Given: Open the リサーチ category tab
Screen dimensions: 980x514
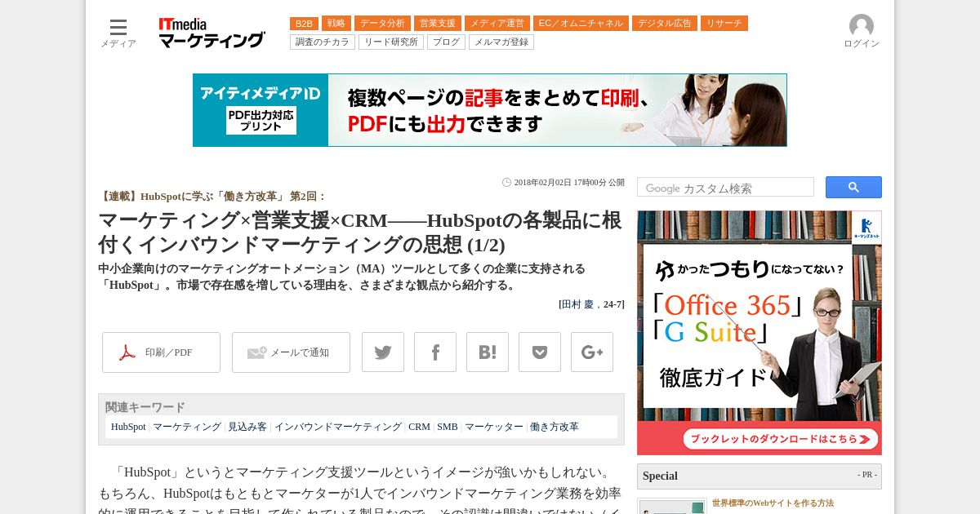Looking at the screenshot, I should (724, 24).
